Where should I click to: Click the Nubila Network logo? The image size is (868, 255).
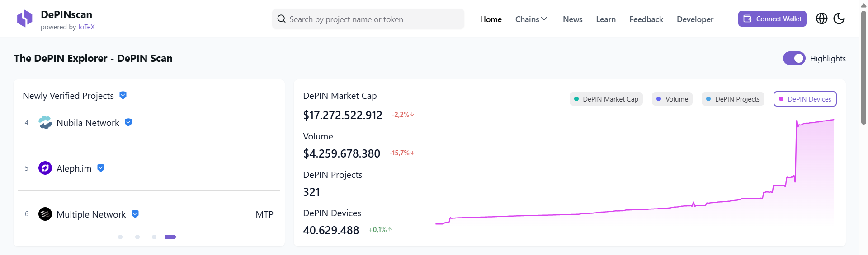[x=45, y=122]
